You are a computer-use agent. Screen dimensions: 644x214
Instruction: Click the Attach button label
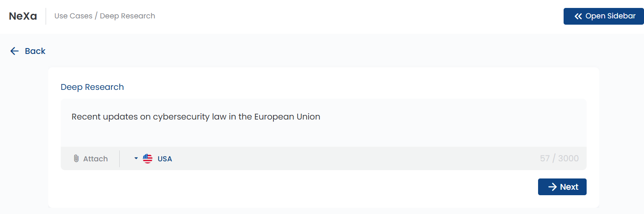pyautogui.click(x=95, y=159)
